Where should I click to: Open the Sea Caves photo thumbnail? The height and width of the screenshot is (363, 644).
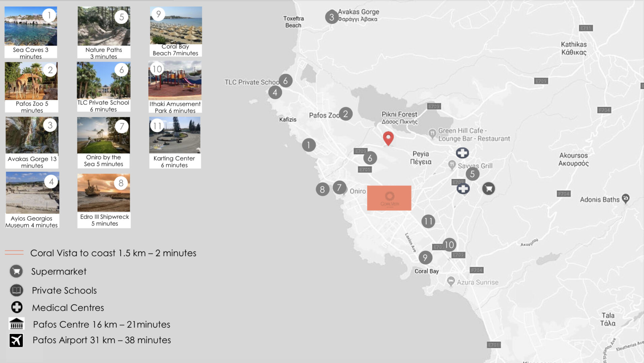31,26
